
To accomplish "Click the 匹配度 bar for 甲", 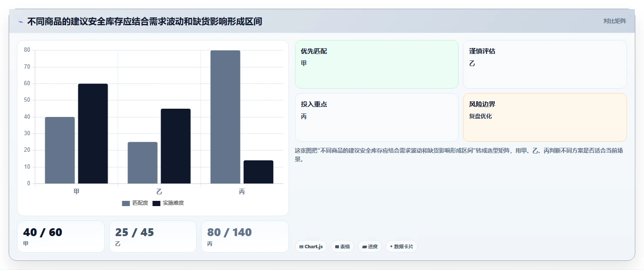I will [60, 150].
